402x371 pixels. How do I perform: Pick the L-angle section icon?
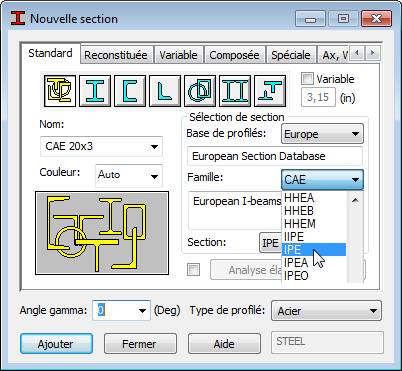click(165, 91)
